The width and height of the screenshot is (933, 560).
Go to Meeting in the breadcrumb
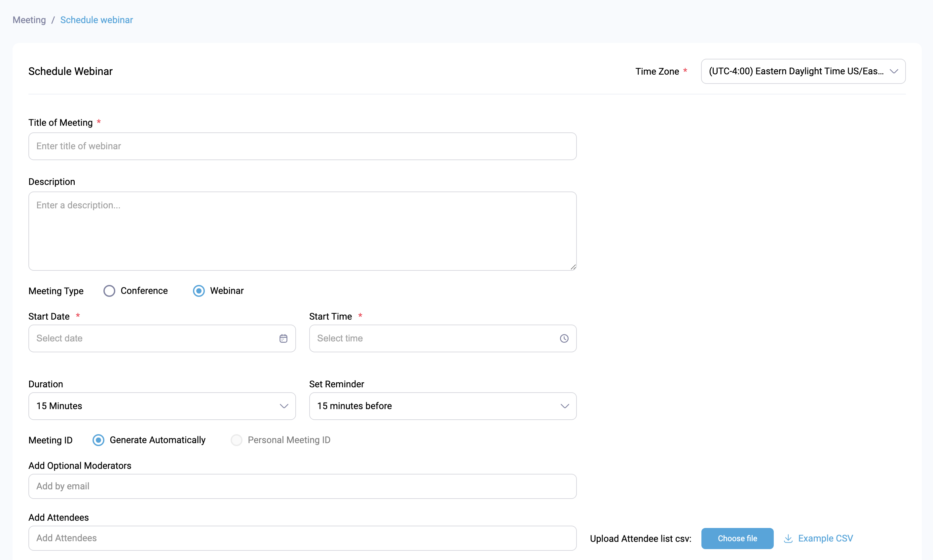(29, 20)
